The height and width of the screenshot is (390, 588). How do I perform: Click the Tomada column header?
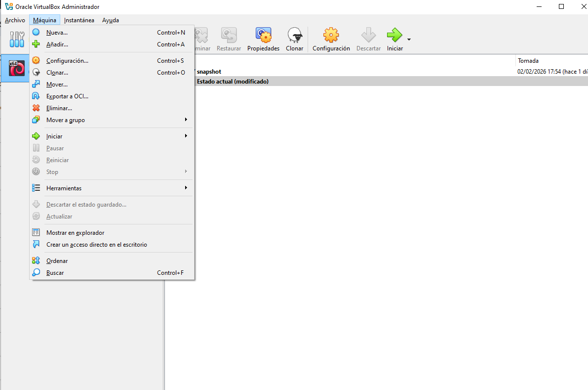528,60
